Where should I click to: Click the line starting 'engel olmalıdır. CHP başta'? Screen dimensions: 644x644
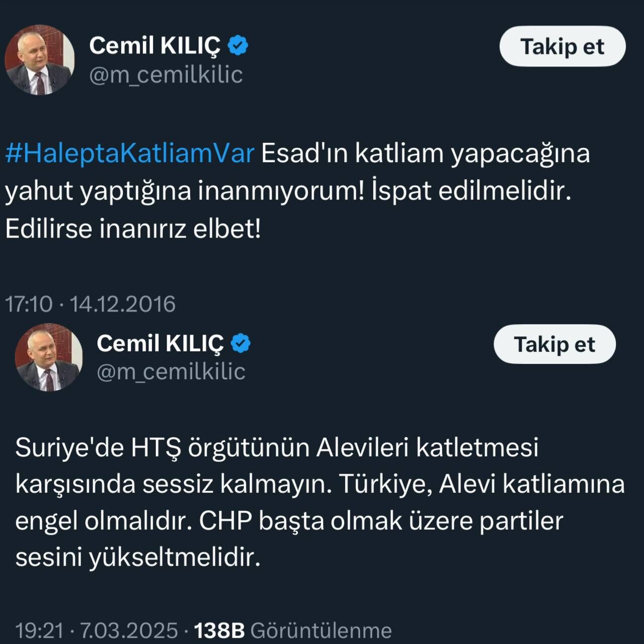point(289,521)
